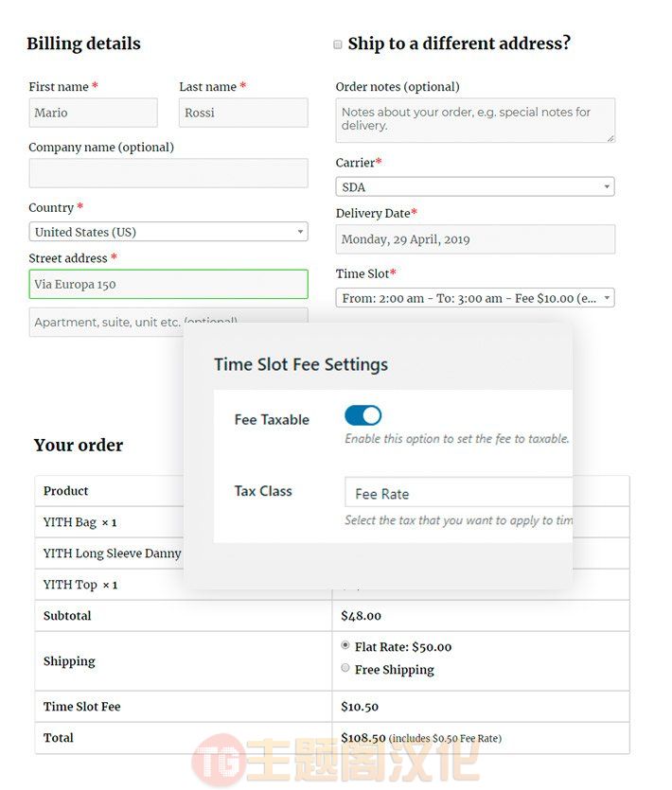Screen dimensions: 672x790
Task: Click the 'Your order' heading
Action: point(79,446)
